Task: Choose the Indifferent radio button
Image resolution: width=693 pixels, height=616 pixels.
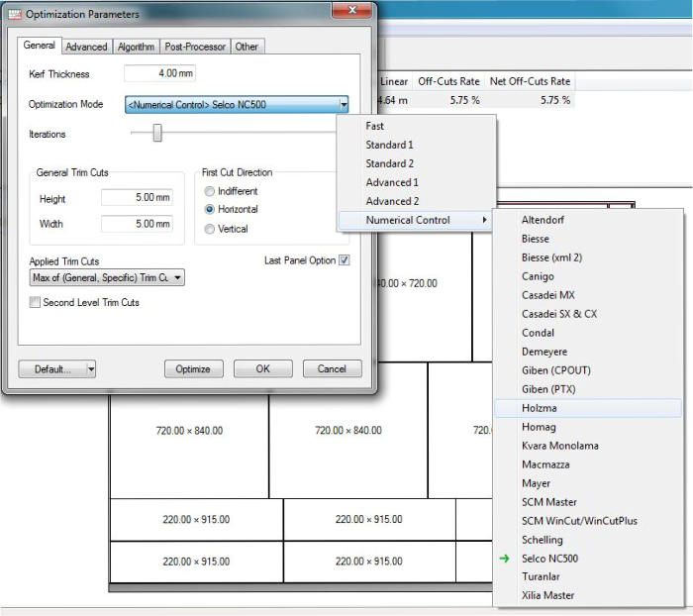Action: tap(209, 191)
